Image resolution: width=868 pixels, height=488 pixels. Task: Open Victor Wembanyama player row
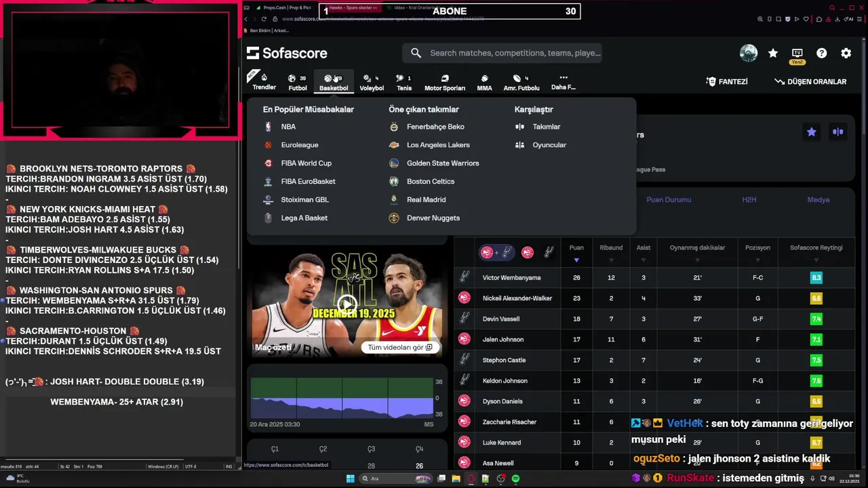pos(654,278)
